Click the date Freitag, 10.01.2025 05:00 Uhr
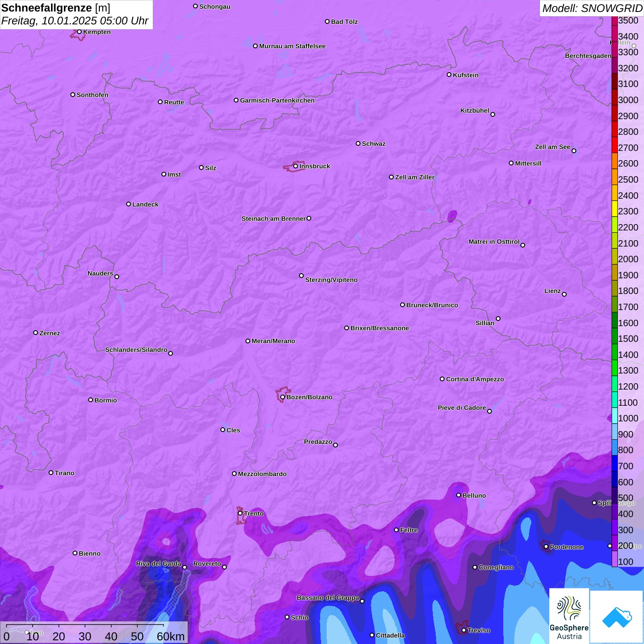Viewport: 644px width, 644px height. click(75, 21)
